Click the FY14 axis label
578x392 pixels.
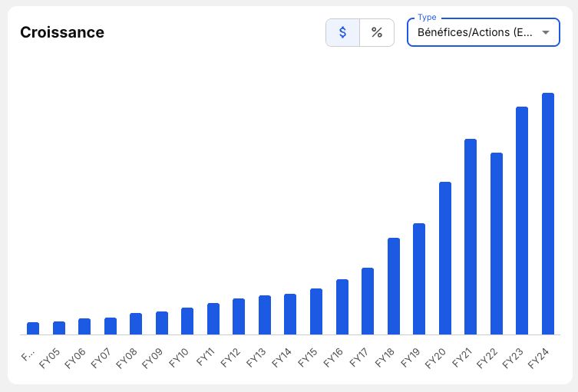[282, 357]
